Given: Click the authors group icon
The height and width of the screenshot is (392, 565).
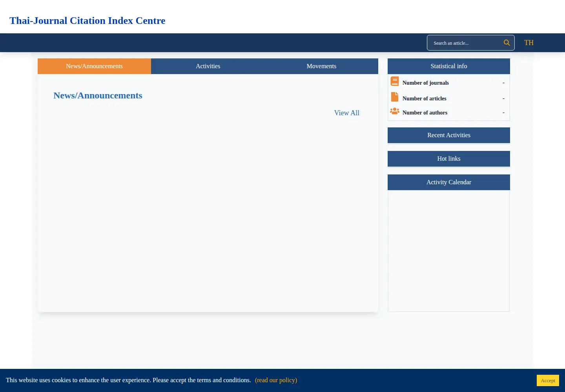Looking at the screenshot, I should 395,111.
